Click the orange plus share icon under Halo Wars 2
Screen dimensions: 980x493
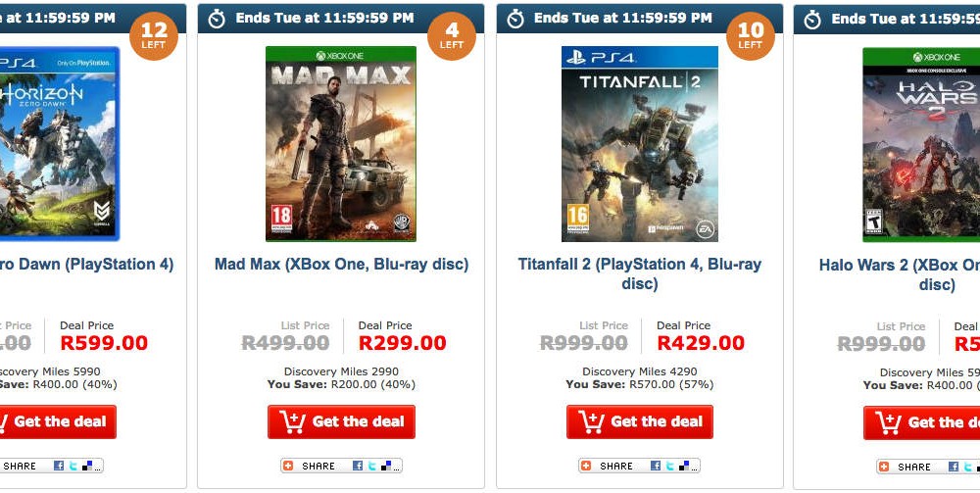[x=884, y=468]
